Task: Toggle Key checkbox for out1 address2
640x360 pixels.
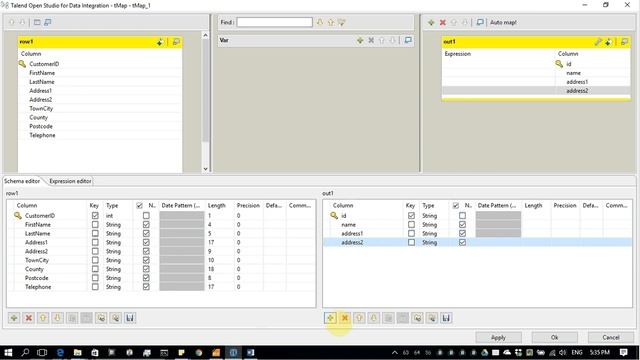Action: (x=411, y=242)
